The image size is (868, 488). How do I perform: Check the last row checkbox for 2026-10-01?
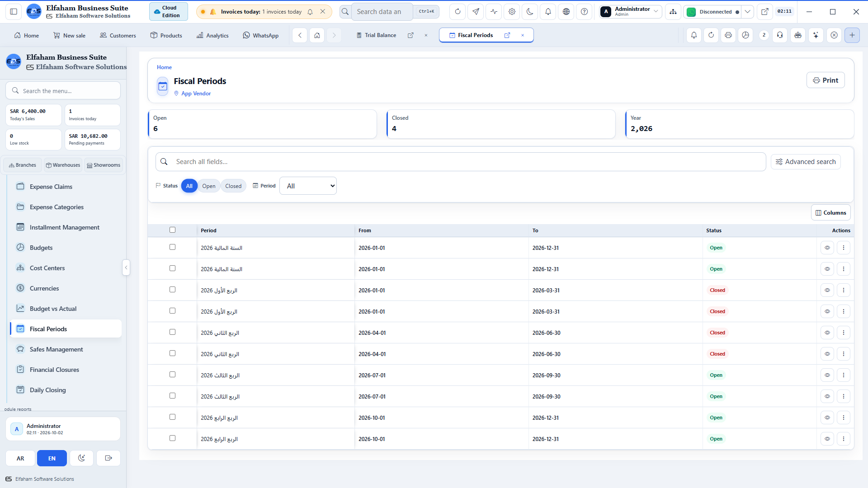(172, 438)
